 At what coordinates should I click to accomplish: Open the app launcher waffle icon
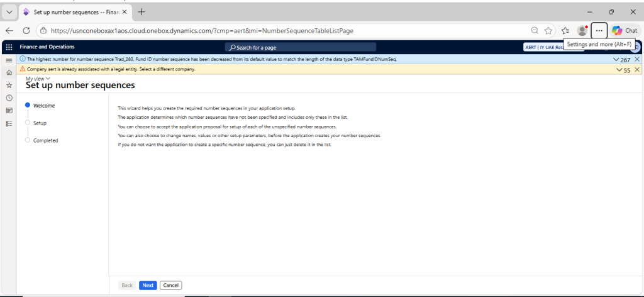(9, 47)
